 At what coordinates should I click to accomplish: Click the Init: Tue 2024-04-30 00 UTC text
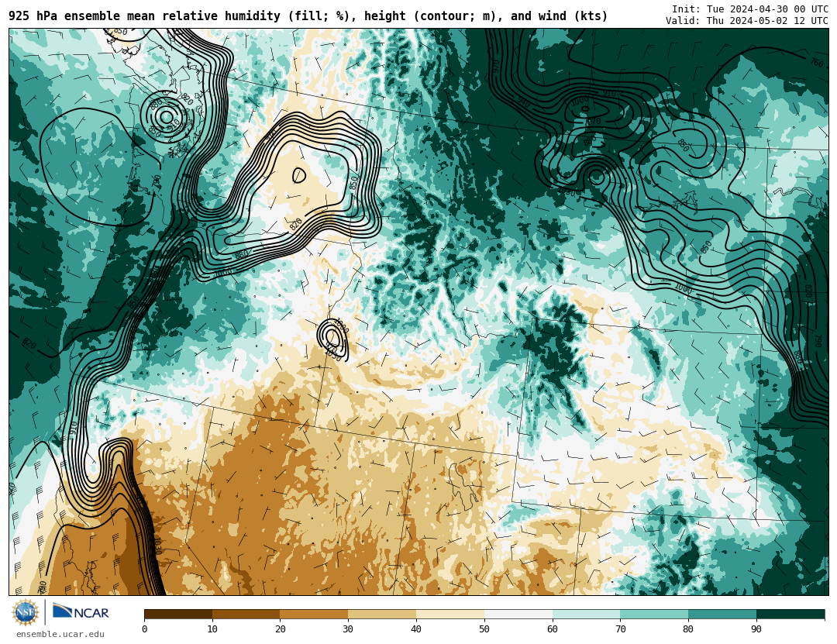click(x=750, y=9)
